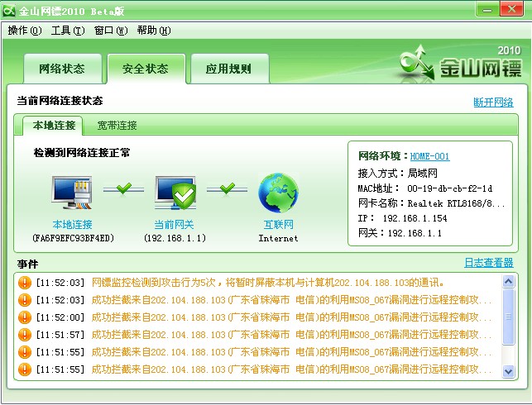Click the HOME-001 network environment link
Image resolution: width=532 pixels, height=405 pixels.
coord(429,156)
